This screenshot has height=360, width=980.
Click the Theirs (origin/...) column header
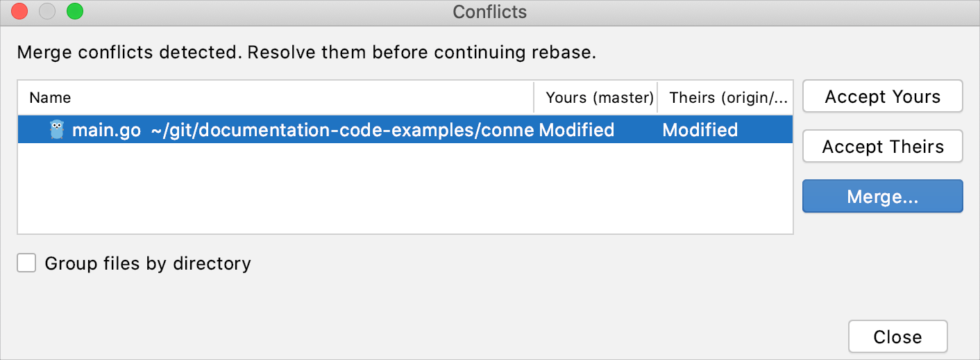(x=728, y=98)
